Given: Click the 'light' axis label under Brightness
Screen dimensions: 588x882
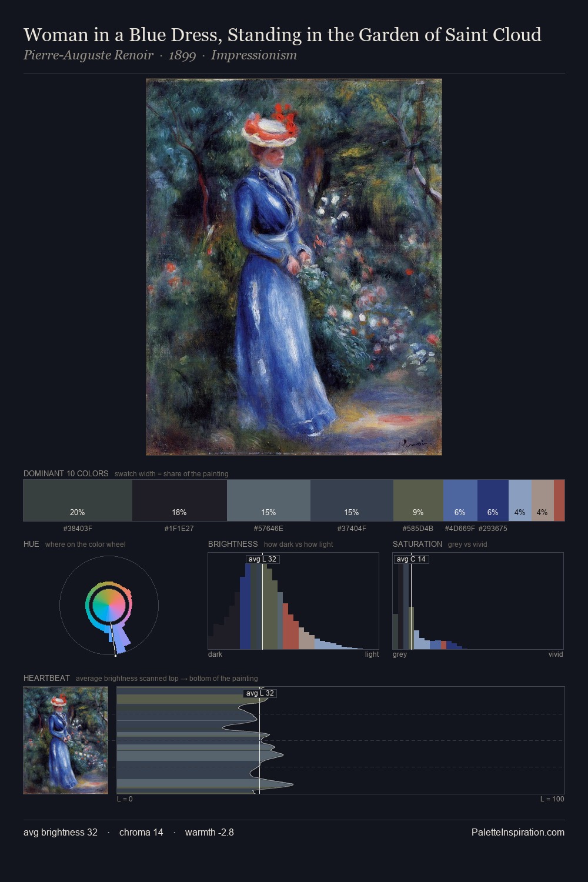Looking at the screenshot, I should tap(372, 654).
